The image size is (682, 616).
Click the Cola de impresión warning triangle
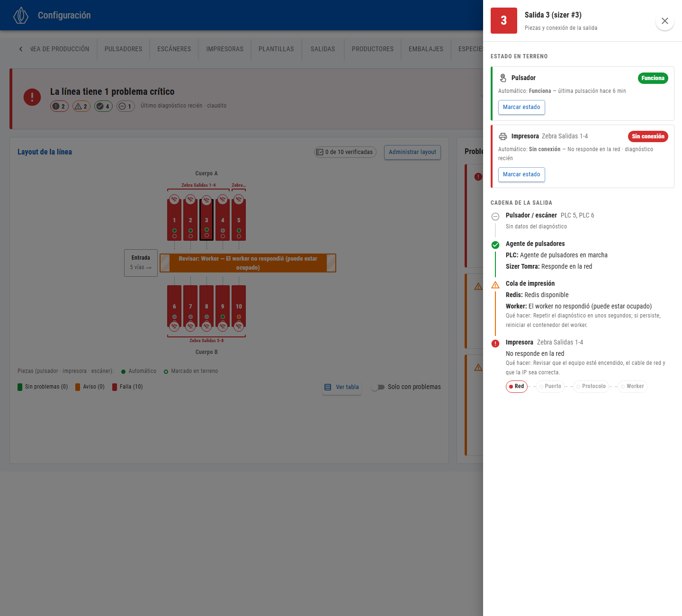[495, 285]
